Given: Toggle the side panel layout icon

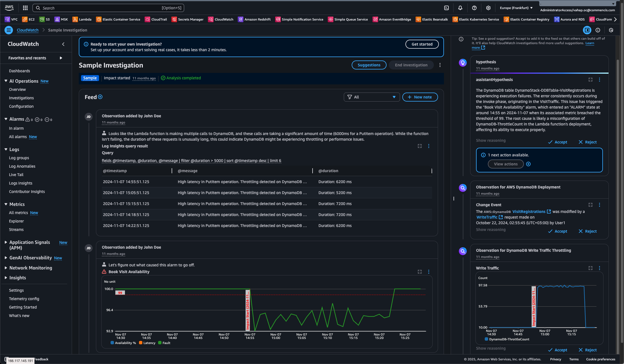Looking at the screenshot, I should (x=587, y=30).
